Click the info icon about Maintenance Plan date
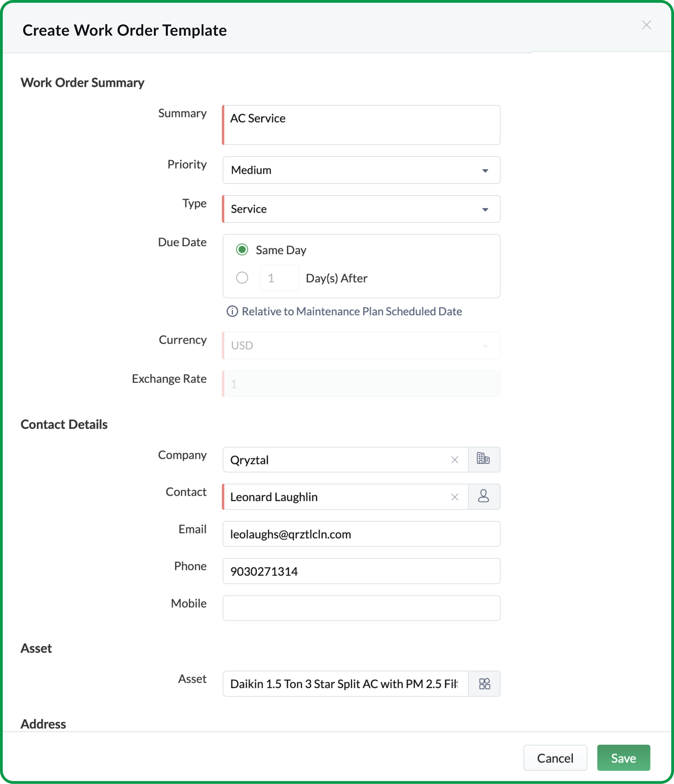Image resolution: width=674 pixels, height=784 pixels. [232, 311]
